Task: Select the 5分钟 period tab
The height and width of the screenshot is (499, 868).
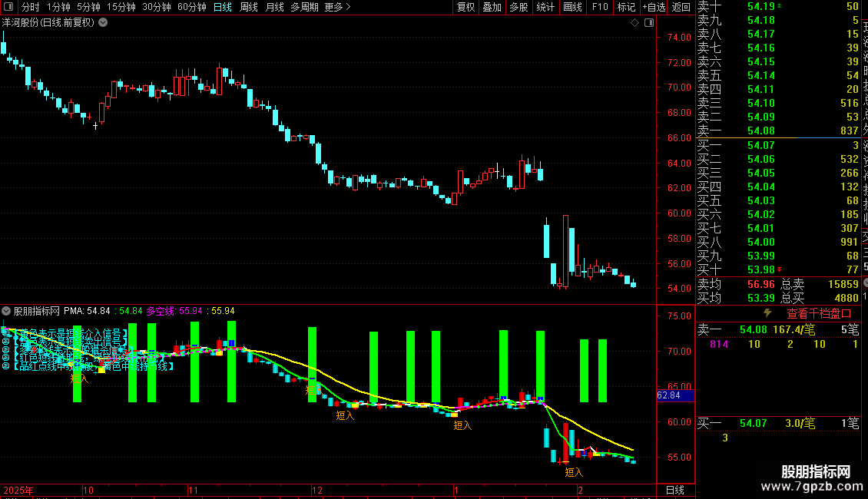Action: [88, 7]
